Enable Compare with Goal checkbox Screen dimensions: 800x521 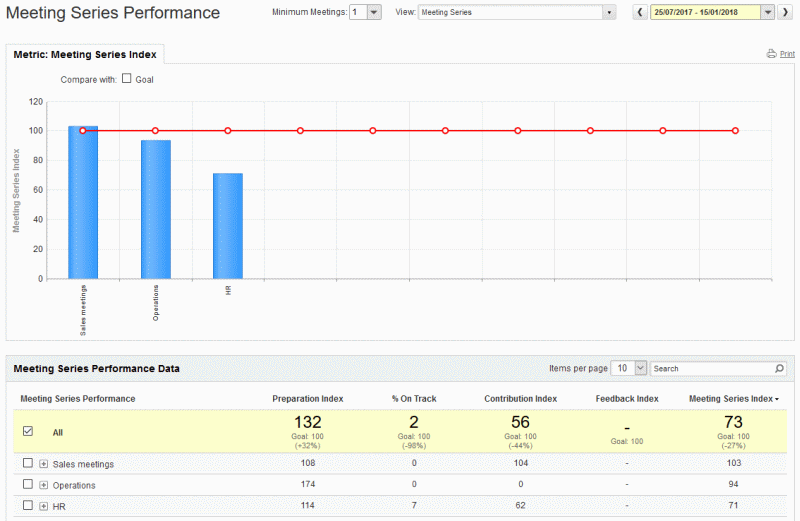[x=127, y=79]
